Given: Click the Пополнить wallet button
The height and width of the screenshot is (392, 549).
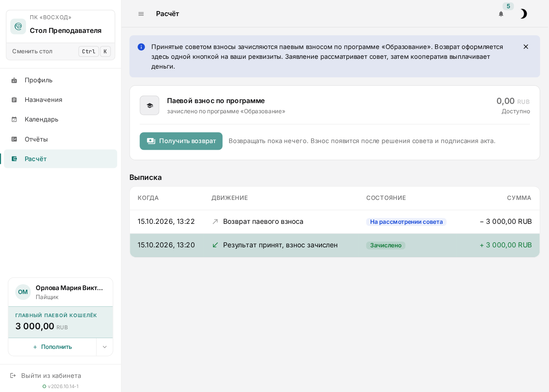Looking at the screenshot, I should [x=53, y=347].
